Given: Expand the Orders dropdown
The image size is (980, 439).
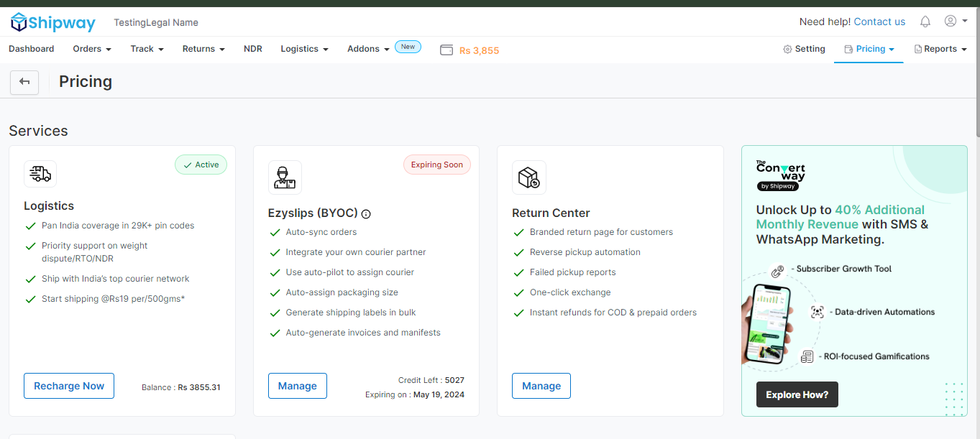Looking at the screenshot, I should 92,49.
